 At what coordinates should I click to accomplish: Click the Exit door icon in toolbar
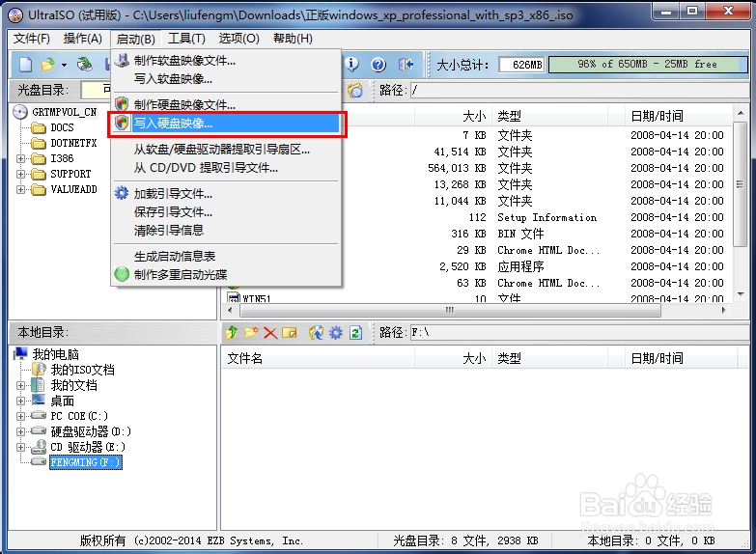406,64
